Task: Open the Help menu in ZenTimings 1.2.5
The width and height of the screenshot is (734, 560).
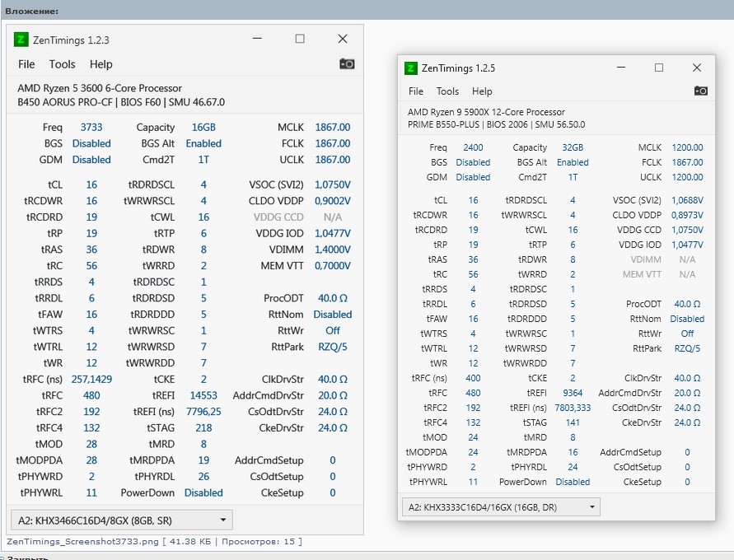Action: pos(482,91)
